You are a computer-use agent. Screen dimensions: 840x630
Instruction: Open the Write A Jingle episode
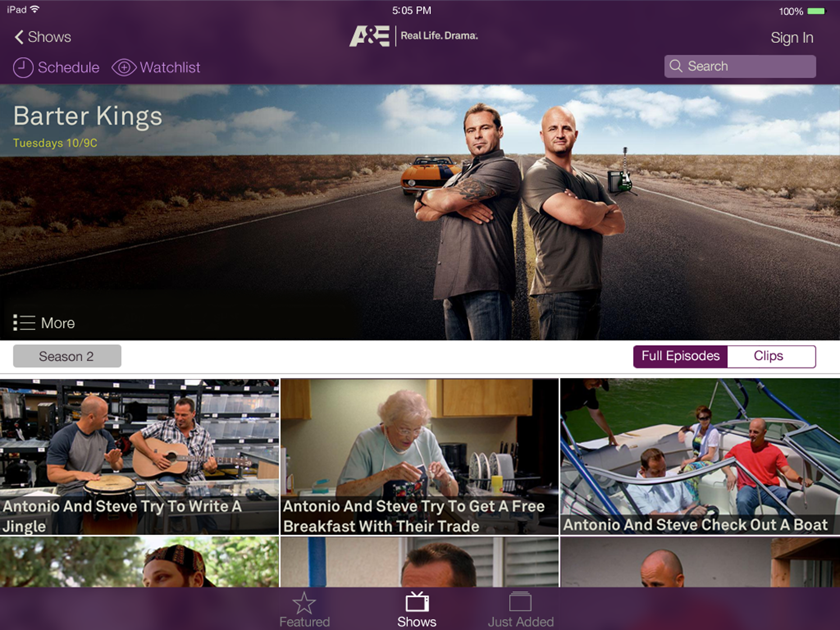click(139, 457)
